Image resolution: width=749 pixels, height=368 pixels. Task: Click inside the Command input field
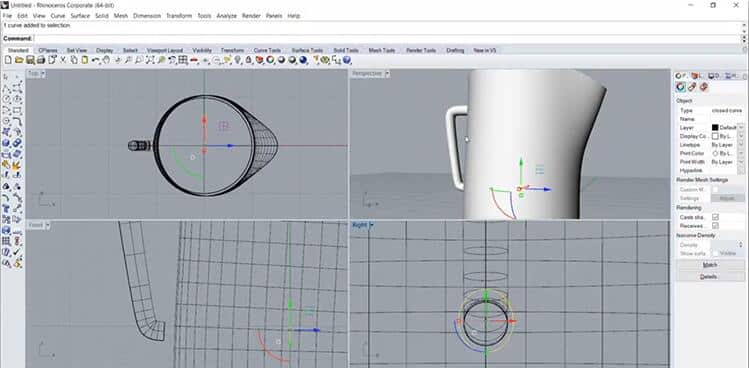pyautogui.click(x=387, y=38)
